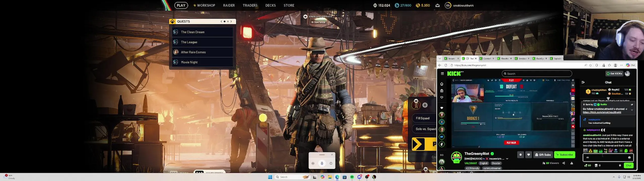Screen dimensions: 644x181
Task: Open Discord from the taskbar
Action: pos(359,177)
